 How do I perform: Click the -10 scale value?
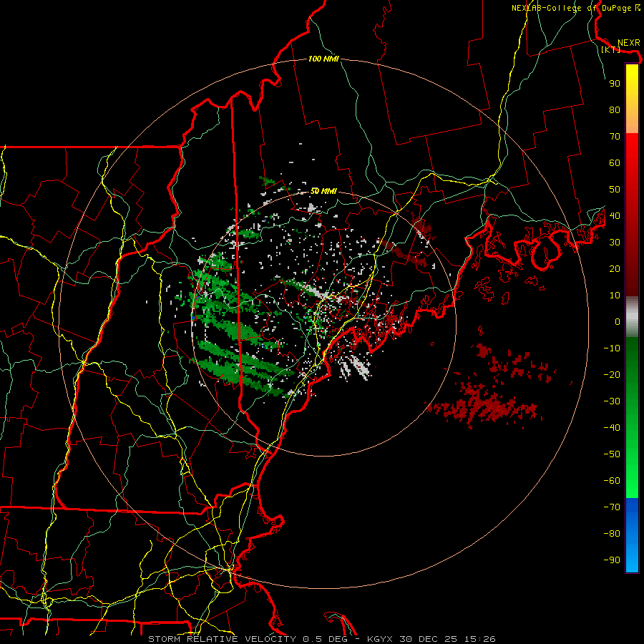click(612, 348)
